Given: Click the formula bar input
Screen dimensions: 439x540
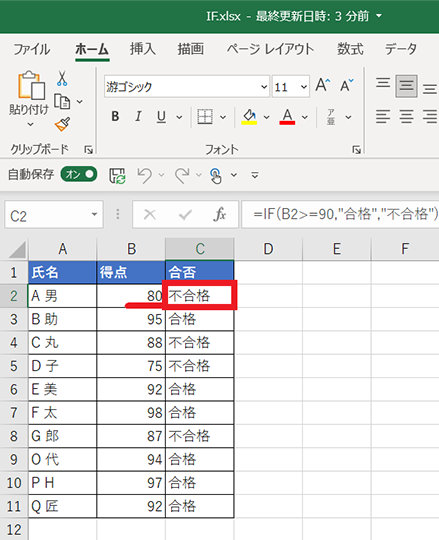Looking at the screenshot, I should (340, 215).
